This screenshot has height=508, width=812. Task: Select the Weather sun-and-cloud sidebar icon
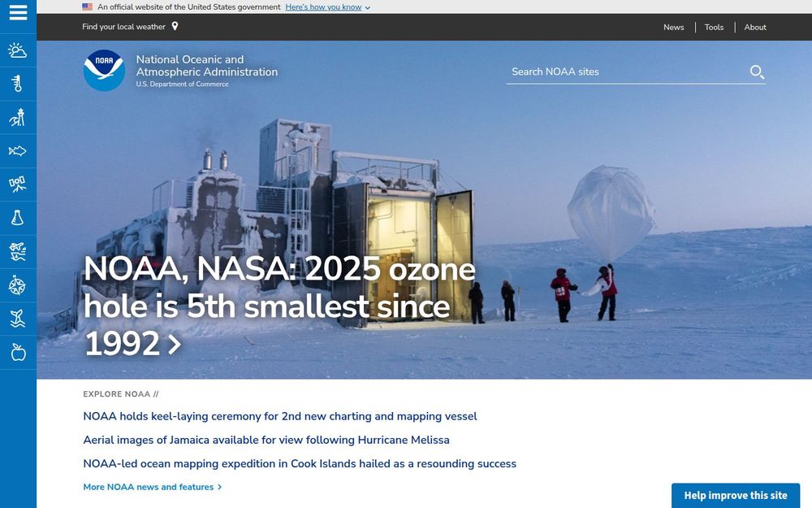[x=18, y=50]
